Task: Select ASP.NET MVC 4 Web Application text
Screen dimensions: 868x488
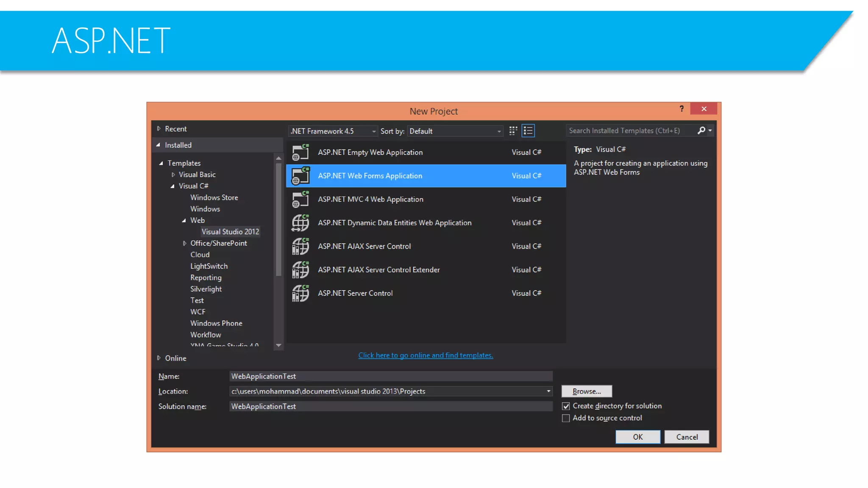Action: [x=370, y=200]
